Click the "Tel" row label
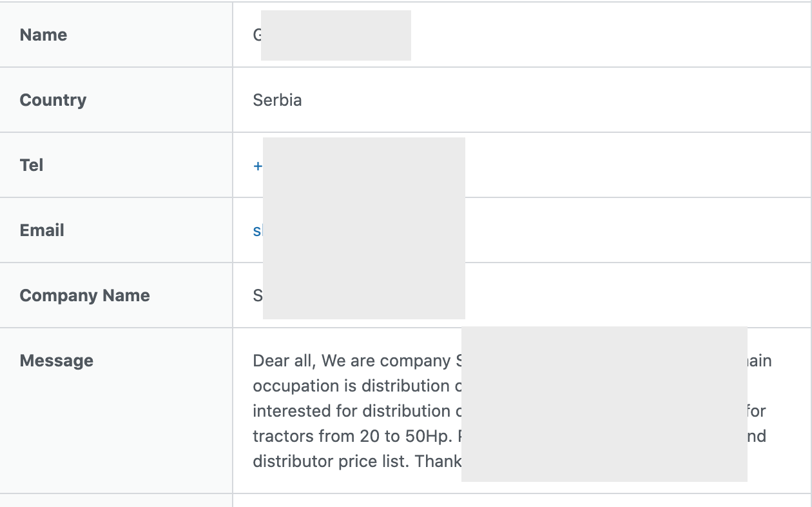The image size is (812, 507). point(32,165)
